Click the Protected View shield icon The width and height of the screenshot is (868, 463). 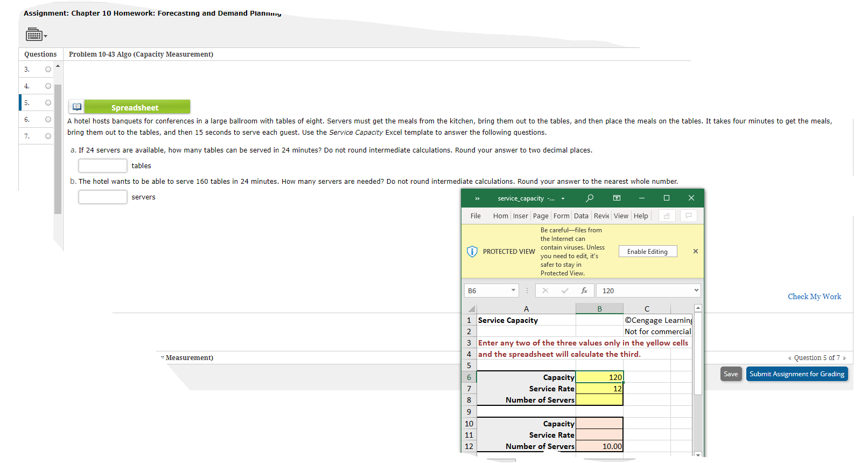472,251
